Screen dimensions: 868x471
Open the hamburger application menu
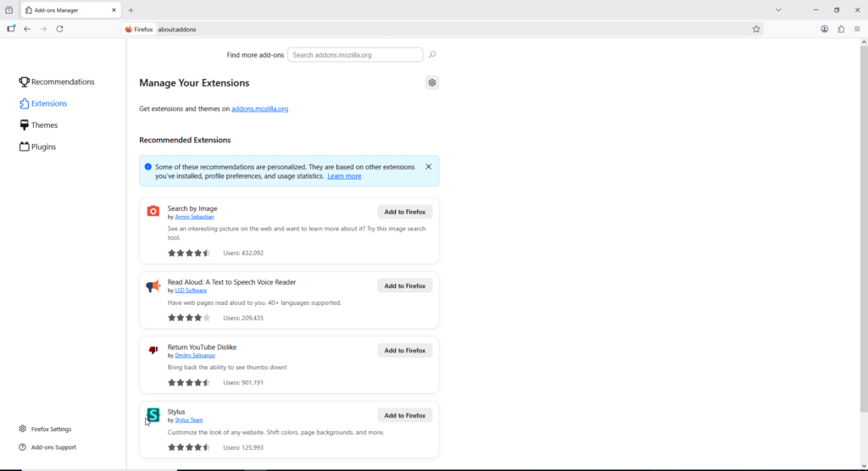[x=857, y=29]
